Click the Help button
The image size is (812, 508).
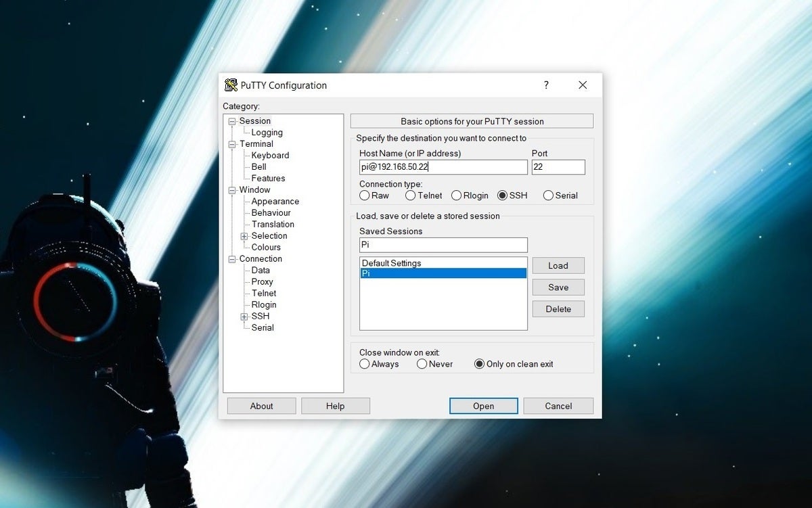[336, 406]
